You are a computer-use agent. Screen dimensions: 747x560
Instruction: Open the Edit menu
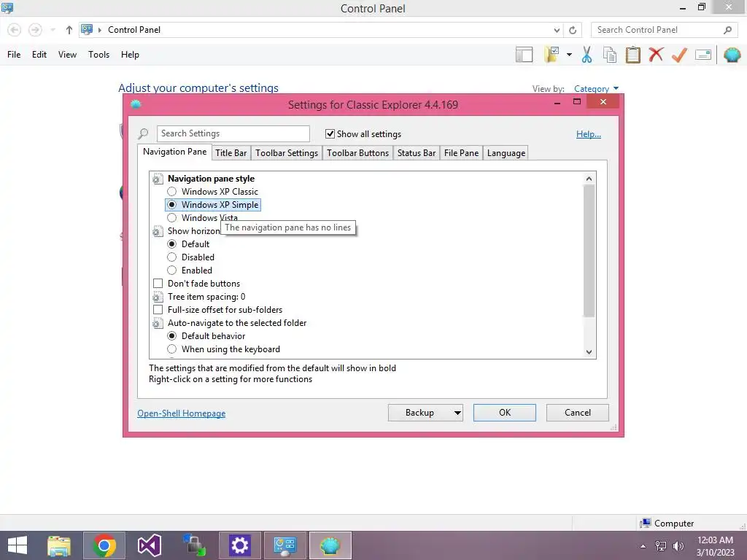tap(39, 55)
